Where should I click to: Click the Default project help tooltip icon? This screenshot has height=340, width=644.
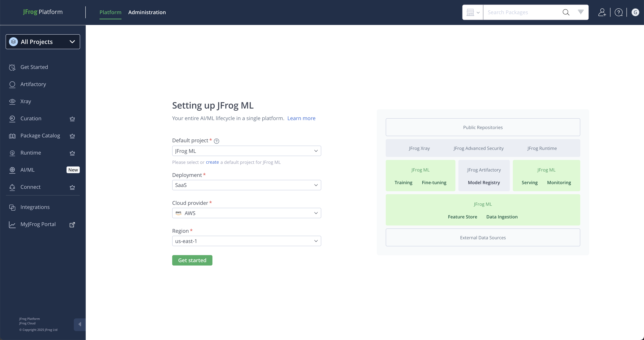(x=217, y=141)
